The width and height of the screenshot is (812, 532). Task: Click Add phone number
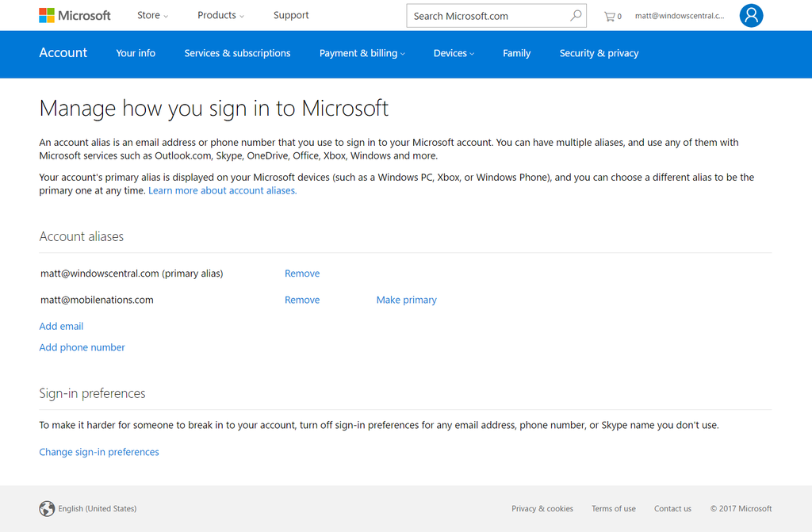tap(82, 347)
